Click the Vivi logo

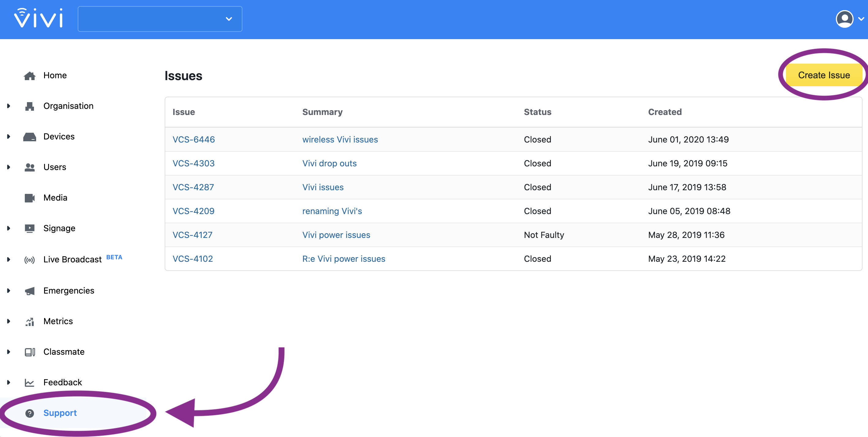pos(39,18)
